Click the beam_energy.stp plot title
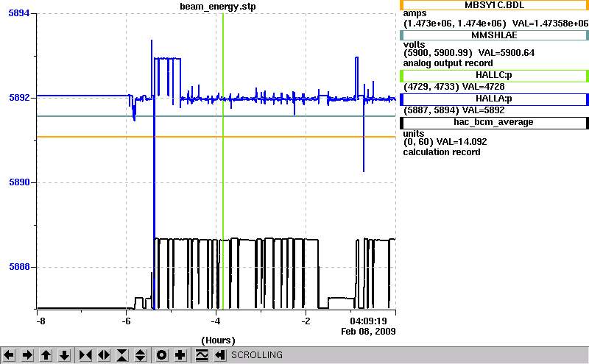The image size is (589, 364). (x=218, y=7)
